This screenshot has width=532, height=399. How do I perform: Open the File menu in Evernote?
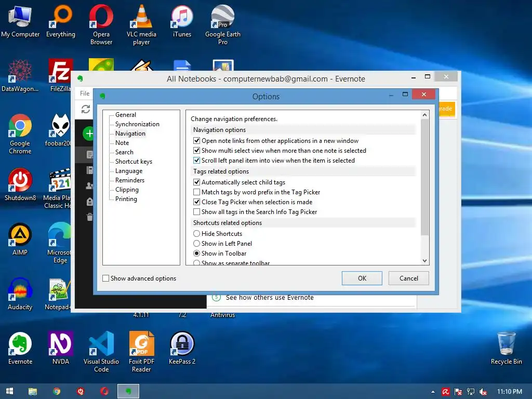pyautogui.click(x=85, y=94)
